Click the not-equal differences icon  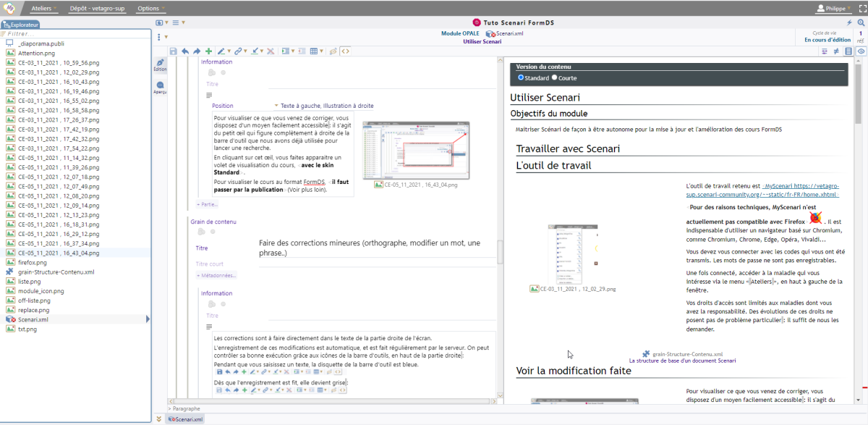click(x=837, y=51)
